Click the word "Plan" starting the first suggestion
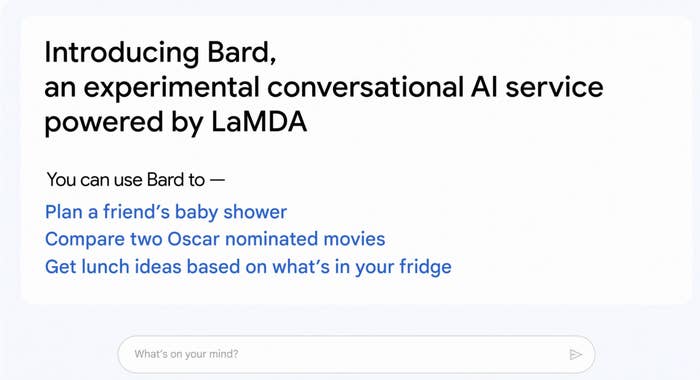The height and width of the screenshot is (380, 700). pyautogui.click(x=64, y=212)
